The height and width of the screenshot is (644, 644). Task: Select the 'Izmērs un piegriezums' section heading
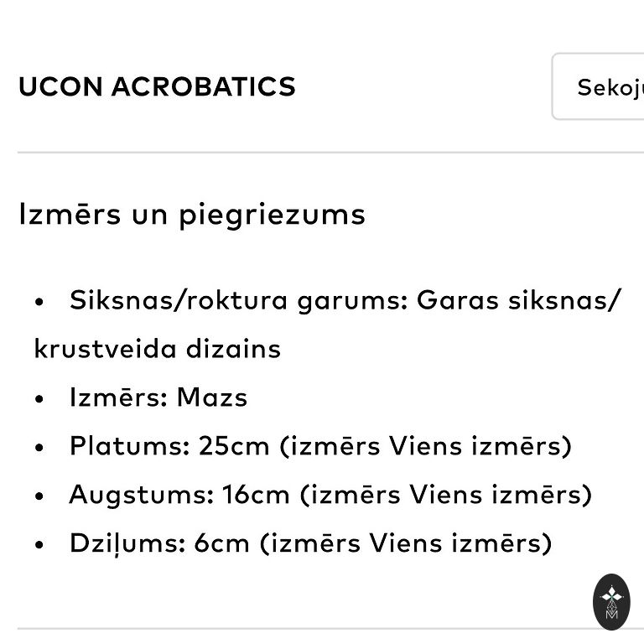pyautogui.click(x=192, y=215)
